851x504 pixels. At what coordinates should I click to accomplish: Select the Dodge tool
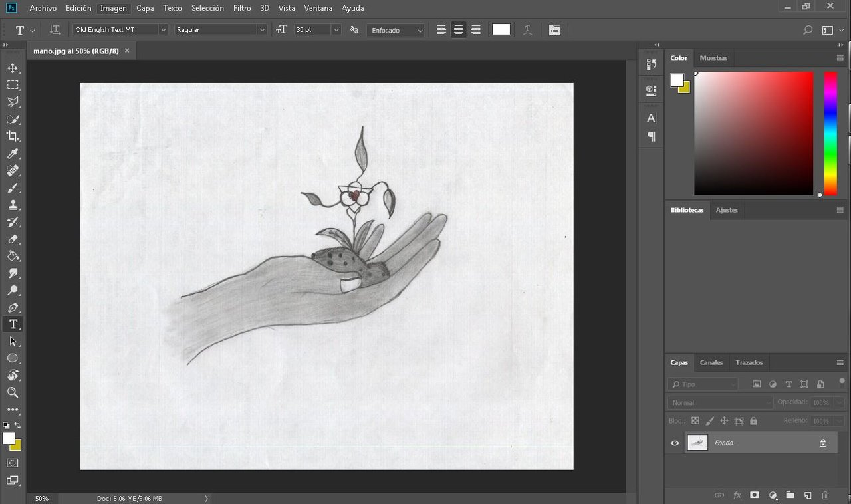(13, 290)
